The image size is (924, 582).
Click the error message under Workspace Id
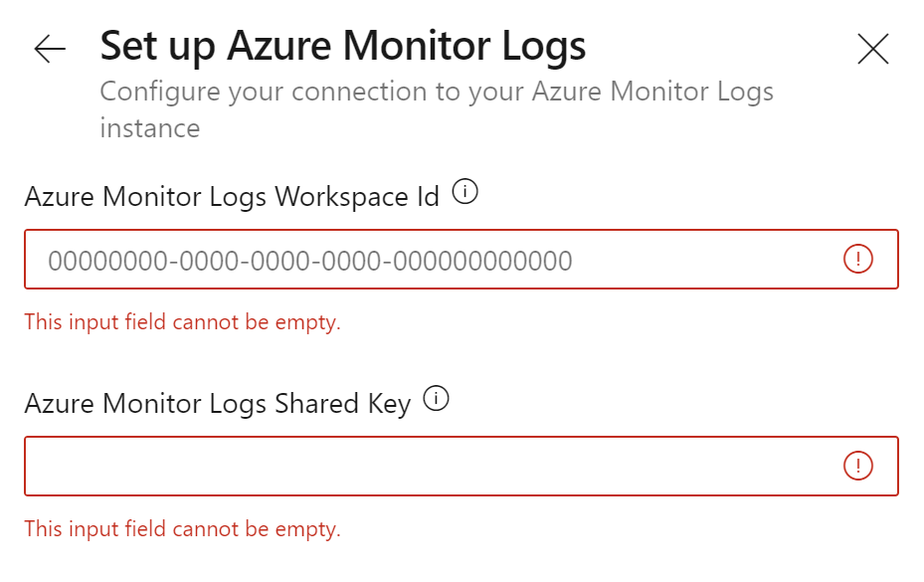pos(183,322)
